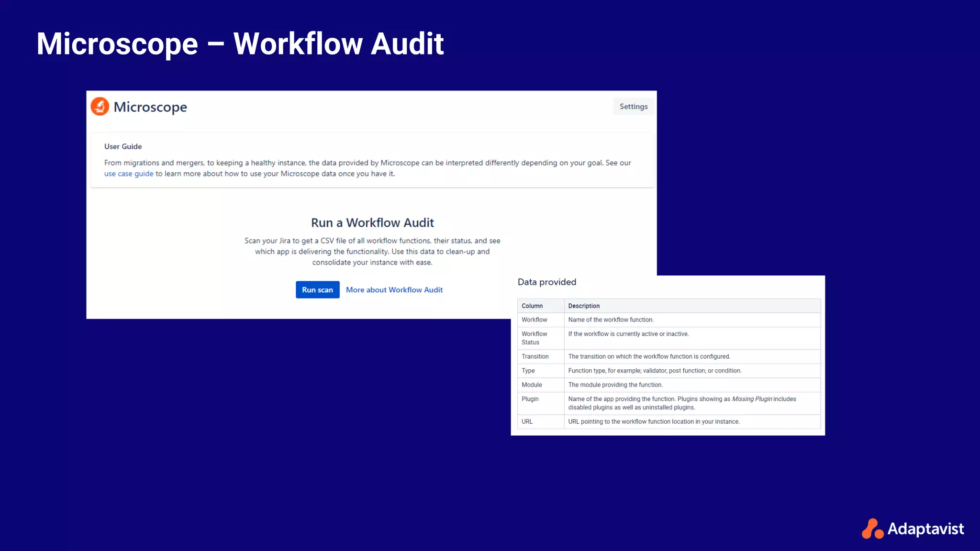Select 'If the workflow is currently active' description
Viewport: 980px width, 551px height.
pyautogui.click(x=629, y=334)
